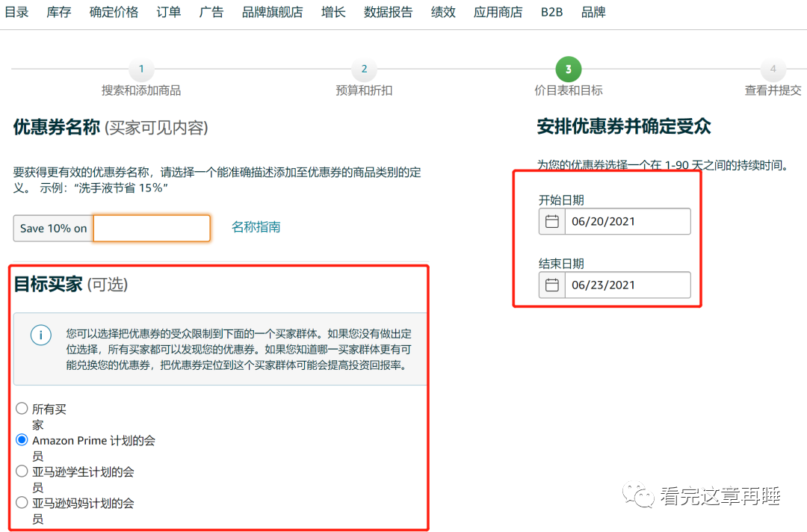Open the 绩效 menu
Image resolution: width=807 pixels, height=532 pixels.
(x=443, y=12)
